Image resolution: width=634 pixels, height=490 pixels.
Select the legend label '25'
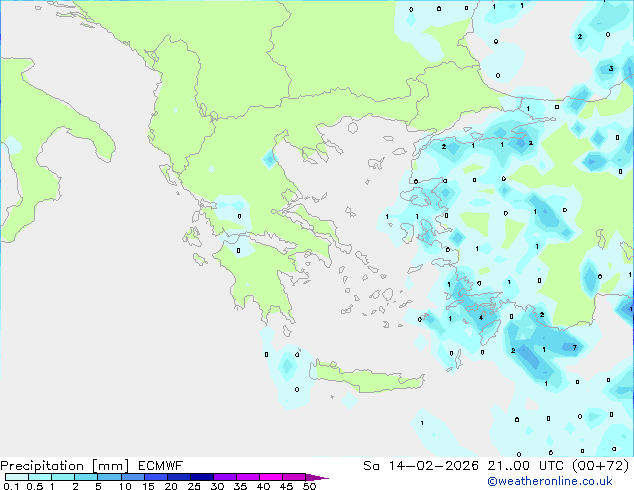(194, 486)
